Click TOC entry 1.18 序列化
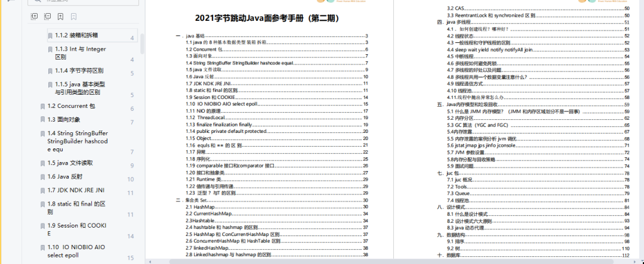 (x=198, y=159)
